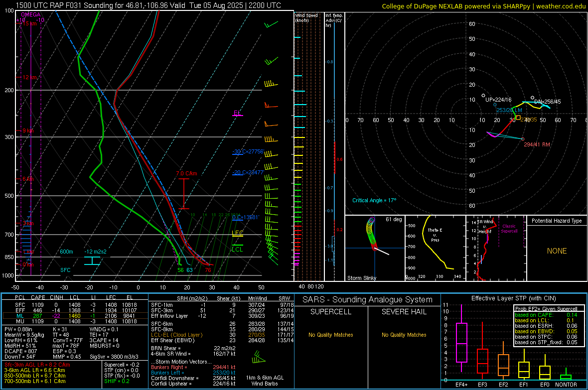Click the magenta EF4+ box plot
The image size is (588, 390).
tap(461, 338)
